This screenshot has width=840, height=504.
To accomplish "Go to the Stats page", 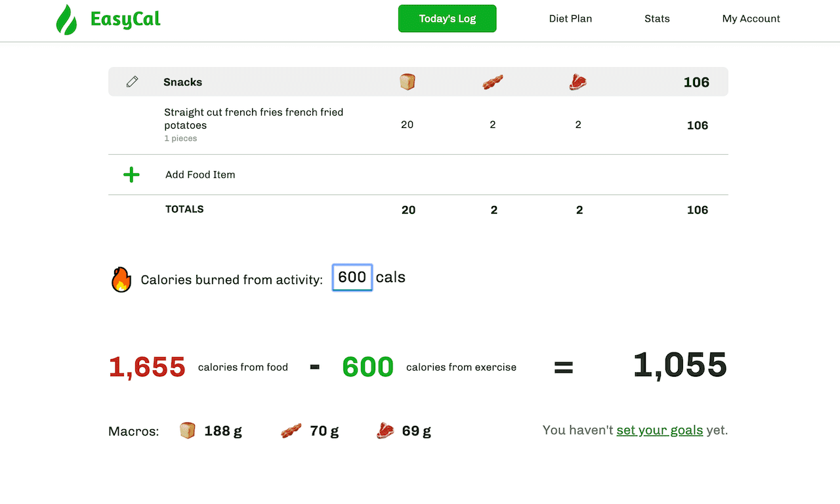I will point(657,18).
